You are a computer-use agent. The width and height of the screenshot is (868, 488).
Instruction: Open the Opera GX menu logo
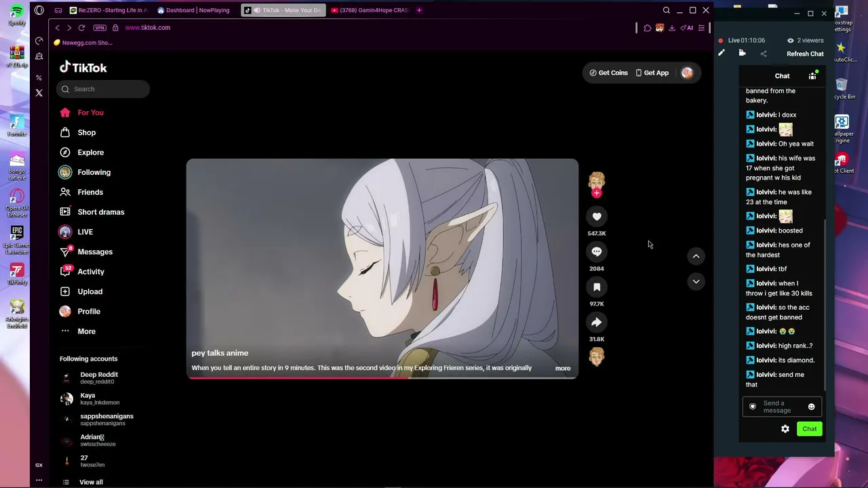[39, 10]
